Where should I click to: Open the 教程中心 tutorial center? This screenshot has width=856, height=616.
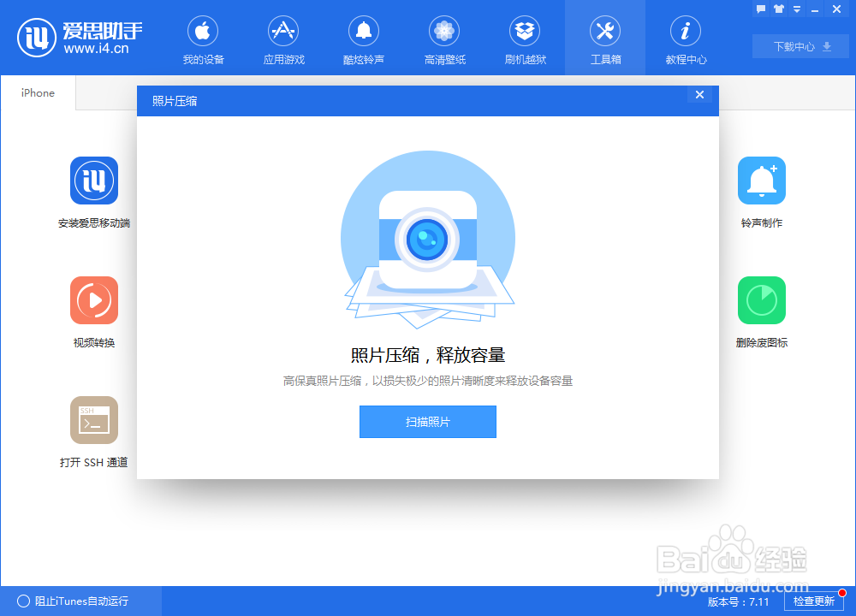tap(685, 38)
